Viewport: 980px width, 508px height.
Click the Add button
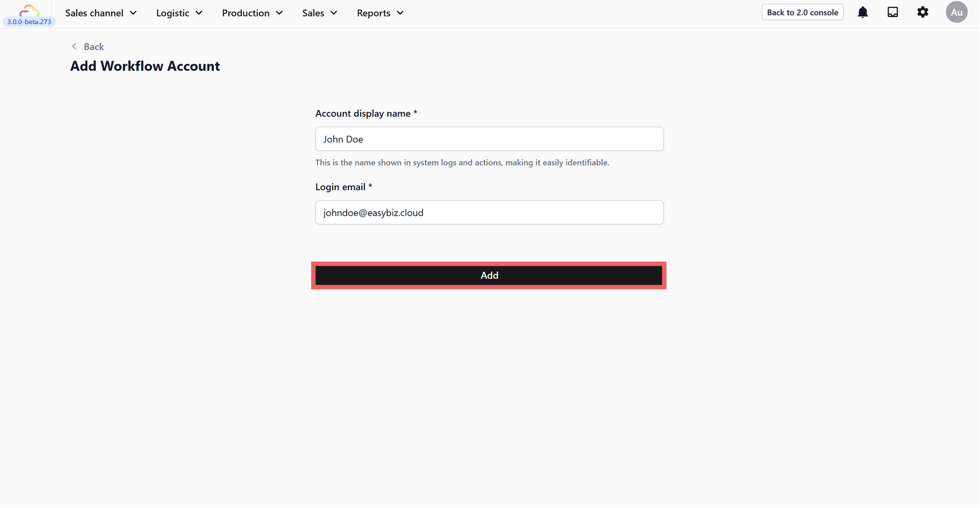click(489, 275)
